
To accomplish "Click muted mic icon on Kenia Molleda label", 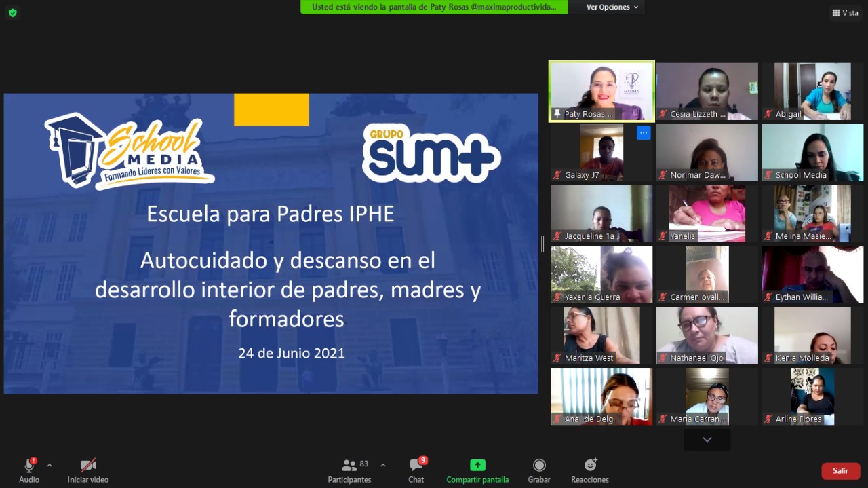I will [769, 358].
